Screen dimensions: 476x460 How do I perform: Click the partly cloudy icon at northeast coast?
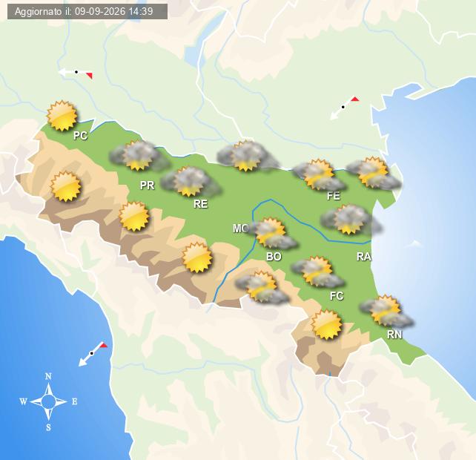(x=374, y=174)
